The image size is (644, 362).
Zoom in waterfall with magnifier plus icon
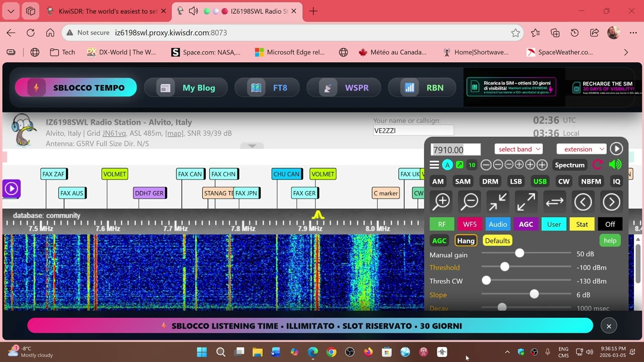tap(442, 202)
